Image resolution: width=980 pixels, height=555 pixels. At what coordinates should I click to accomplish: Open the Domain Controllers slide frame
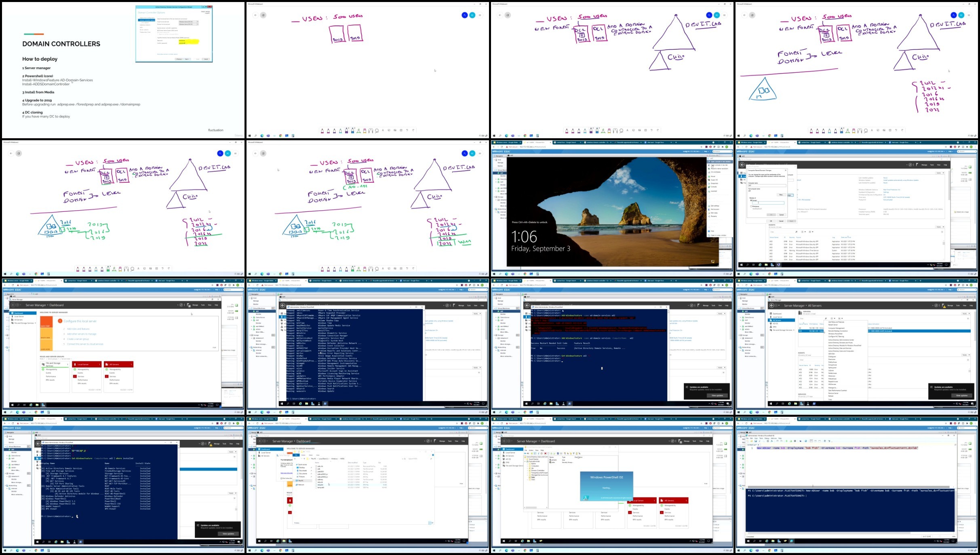[123, 70]
